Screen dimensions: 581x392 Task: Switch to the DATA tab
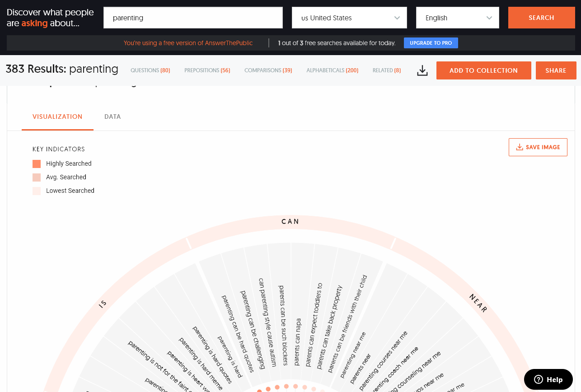click(x=112, y=117)
